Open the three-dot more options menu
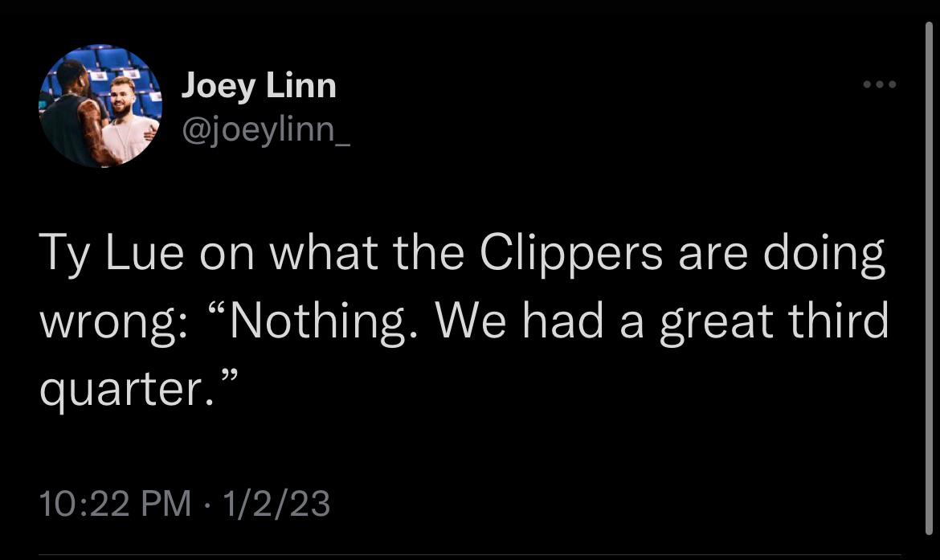This screenshot has width=940, height=560. [x=879, y=84]
